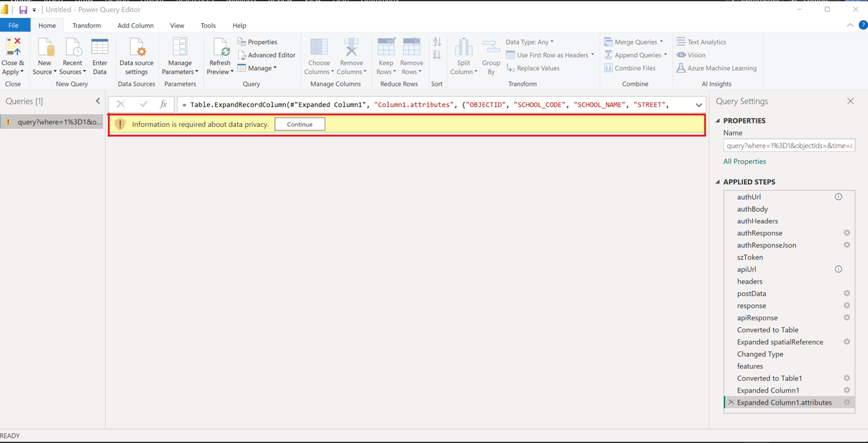Viewport: 868px width, 443px height.
Task: Open the Manage dropdown
Action: click(257, 68)
